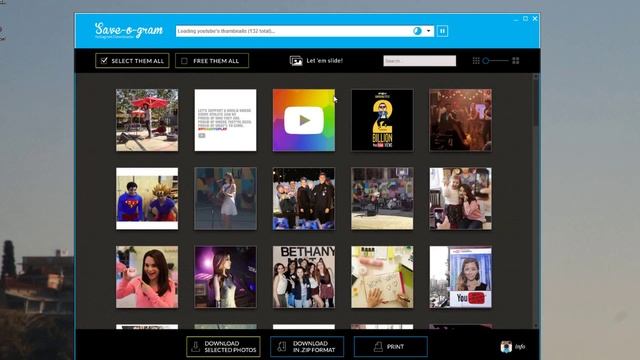Viewport: 640px width, 360px height.
Task: Adjust the thumbnail size slider handle
Action: pos(486,61)
